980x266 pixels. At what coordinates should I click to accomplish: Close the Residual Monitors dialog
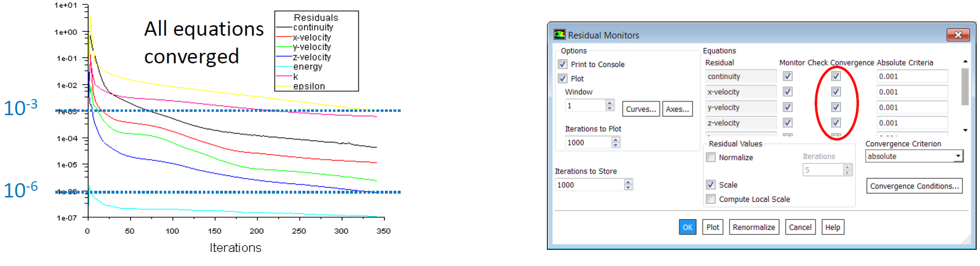(x=958, y=35)
